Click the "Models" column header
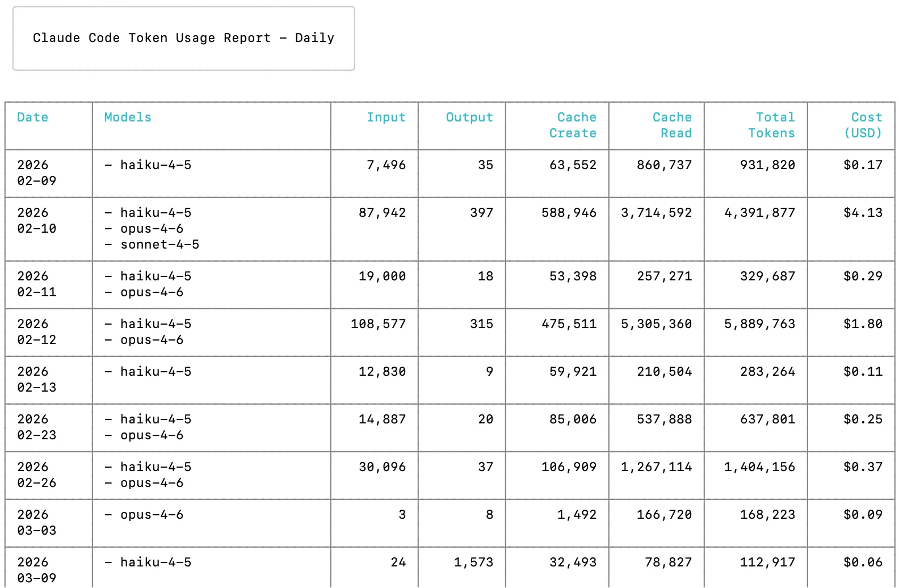 click(128, 117)
